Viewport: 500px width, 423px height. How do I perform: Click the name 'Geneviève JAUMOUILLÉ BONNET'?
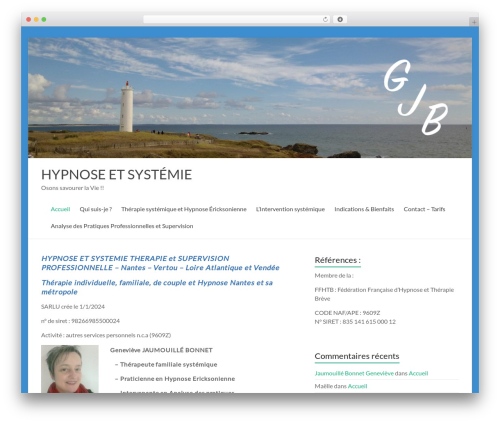[x=161, y=350]
